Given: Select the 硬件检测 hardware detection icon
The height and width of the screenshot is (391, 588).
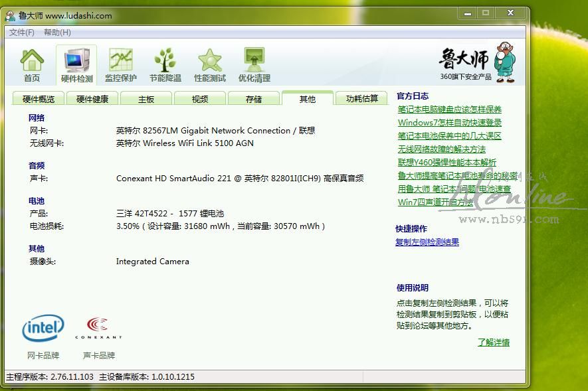Looking at the screenshot, I should point(76,65).
